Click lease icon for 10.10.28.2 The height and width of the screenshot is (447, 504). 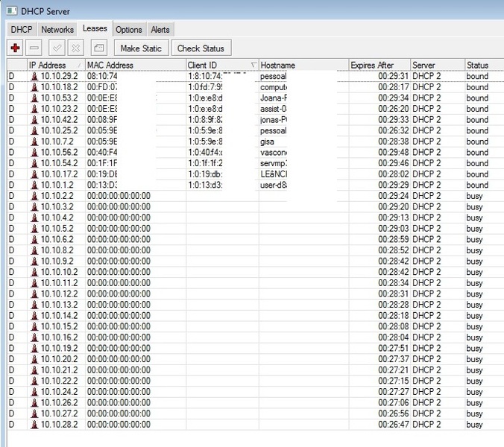pyautogui.click(x=34, y=425)
